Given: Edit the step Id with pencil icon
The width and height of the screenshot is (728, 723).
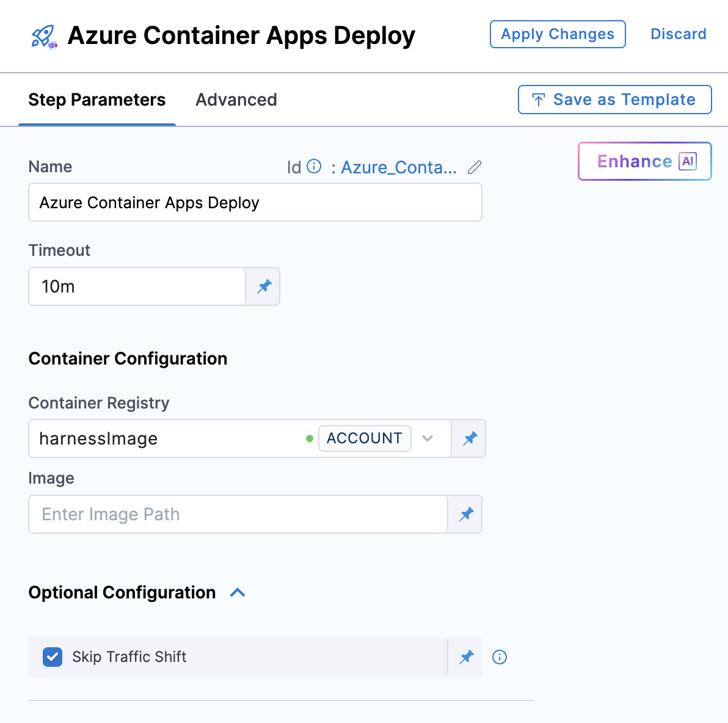Looking at the screenshot, I should click(475, 167).
